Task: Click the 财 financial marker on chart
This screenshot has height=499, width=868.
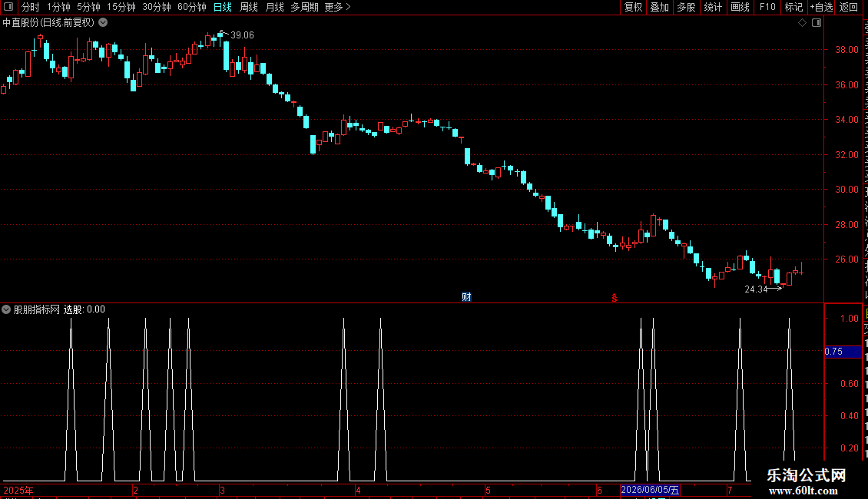Action: [467, 297]
